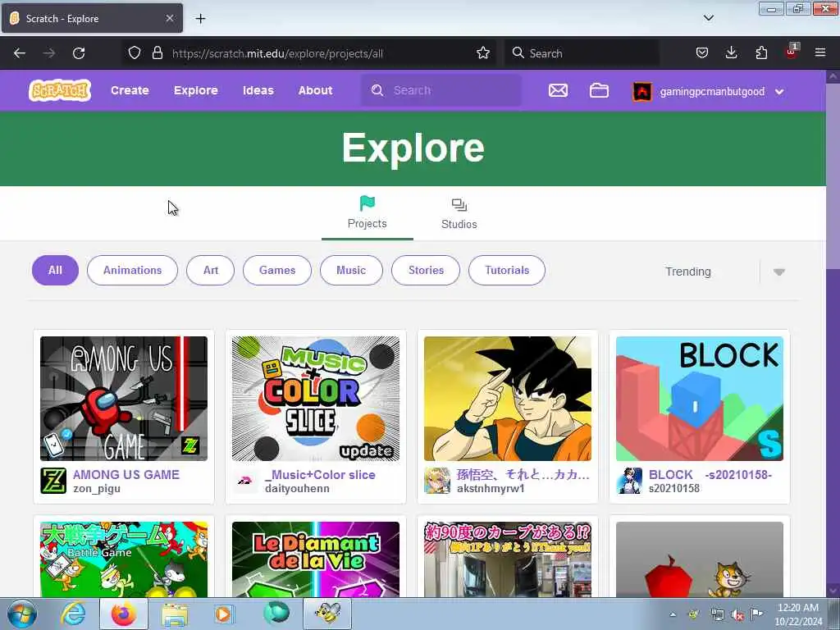Open the Create menu item

pyautogui.click(x=130, y=90)
